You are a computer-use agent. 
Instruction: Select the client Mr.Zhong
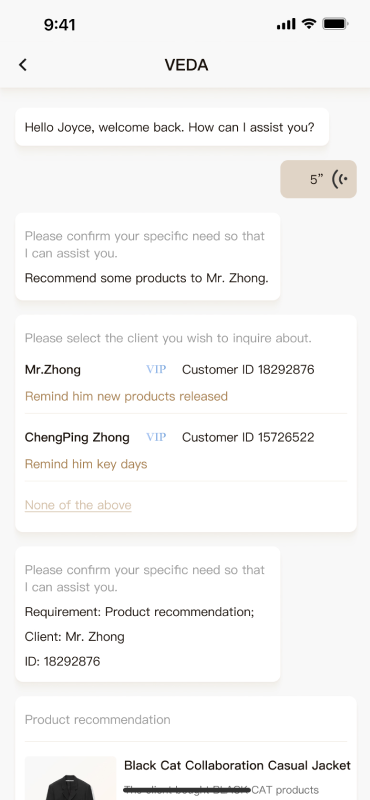53,369
